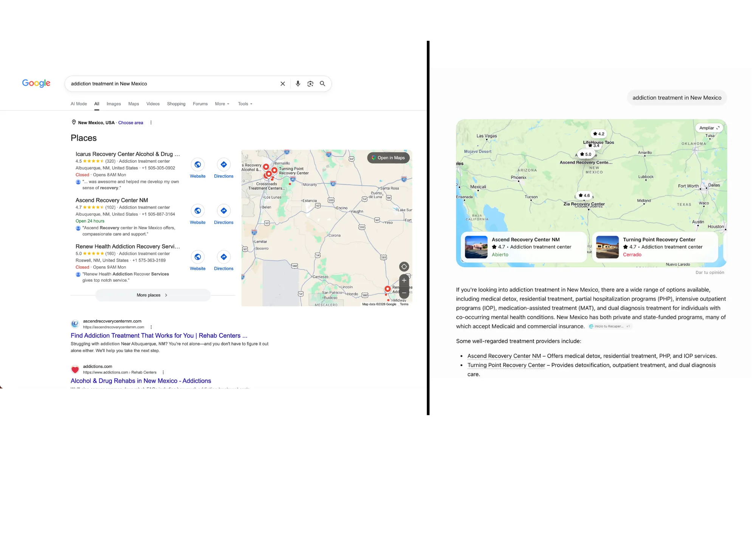Expand the More search categories dropdown

coord(222,104)
